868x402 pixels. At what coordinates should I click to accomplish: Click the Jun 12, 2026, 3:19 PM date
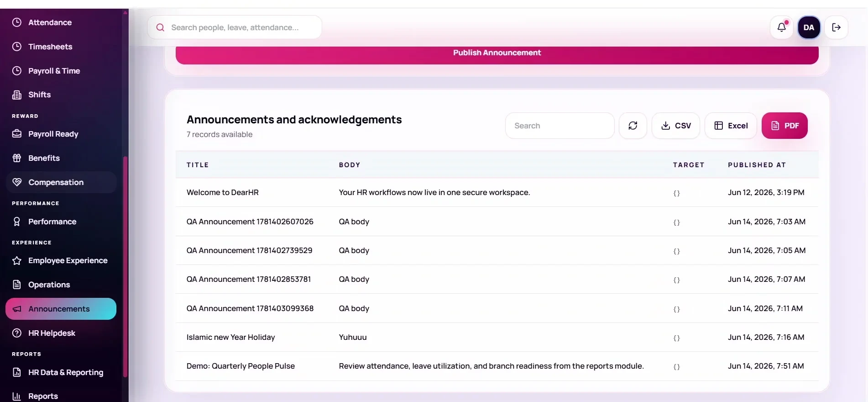(766, 192)
